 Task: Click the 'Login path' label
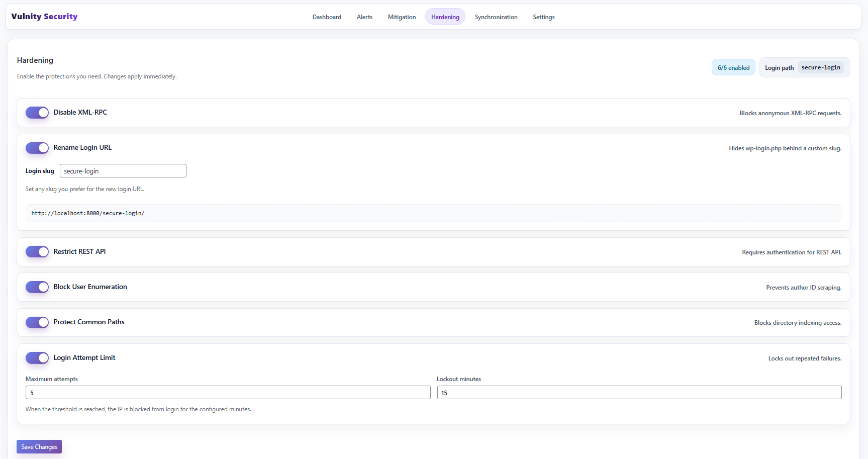pos(780,68)
